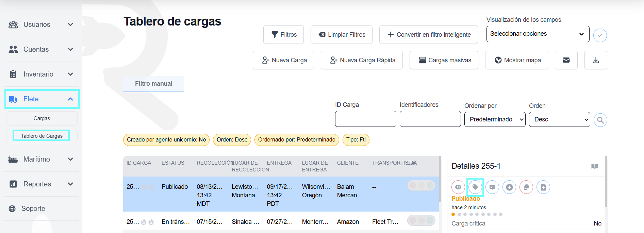Click the Limpiar Filtros button
The width and height of the screenshot is (644, 233).
pos(342,35)
